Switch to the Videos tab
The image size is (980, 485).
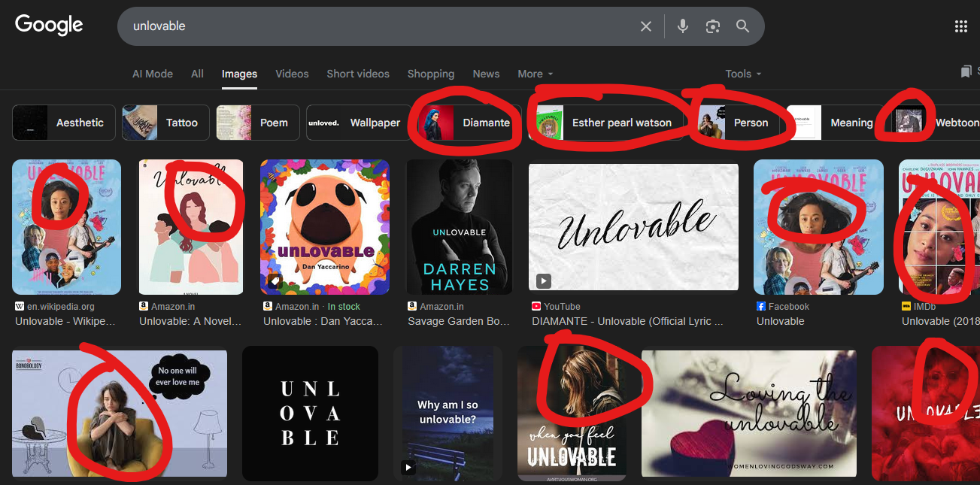[x=292, y=74]
